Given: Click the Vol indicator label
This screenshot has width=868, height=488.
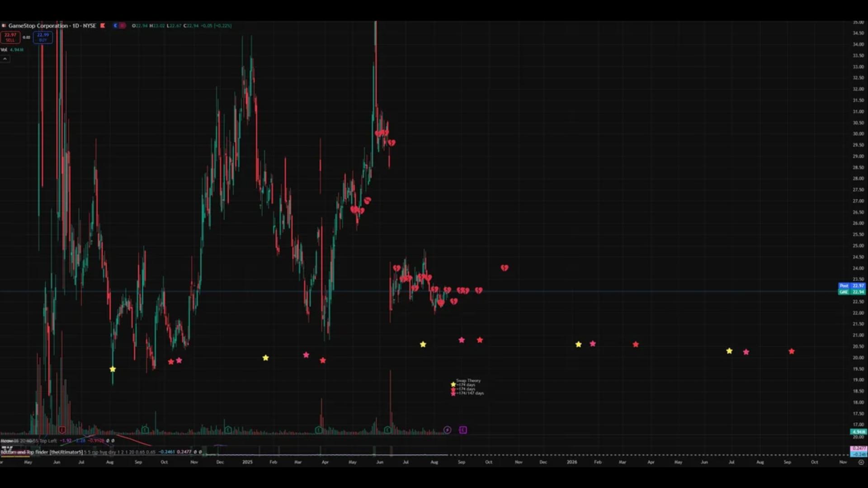Looking at the screenshot, I should click(x=4, y=50).
